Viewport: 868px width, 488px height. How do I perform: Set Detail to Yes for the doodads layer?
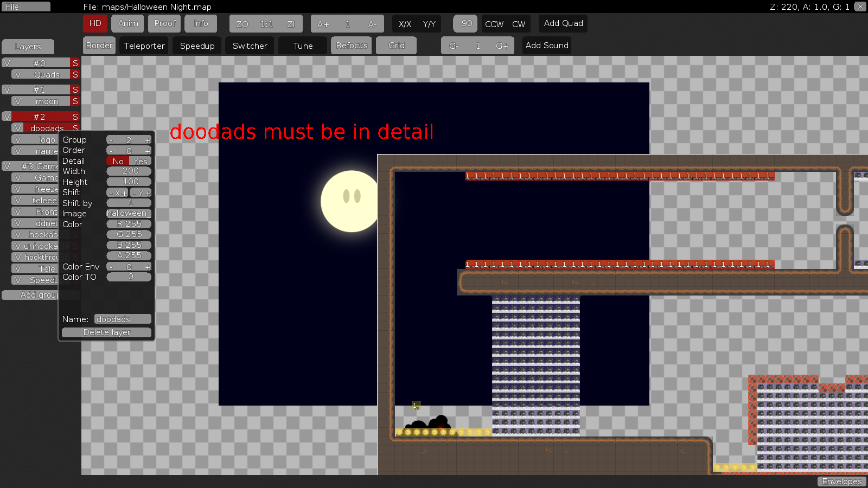point(139,161)
